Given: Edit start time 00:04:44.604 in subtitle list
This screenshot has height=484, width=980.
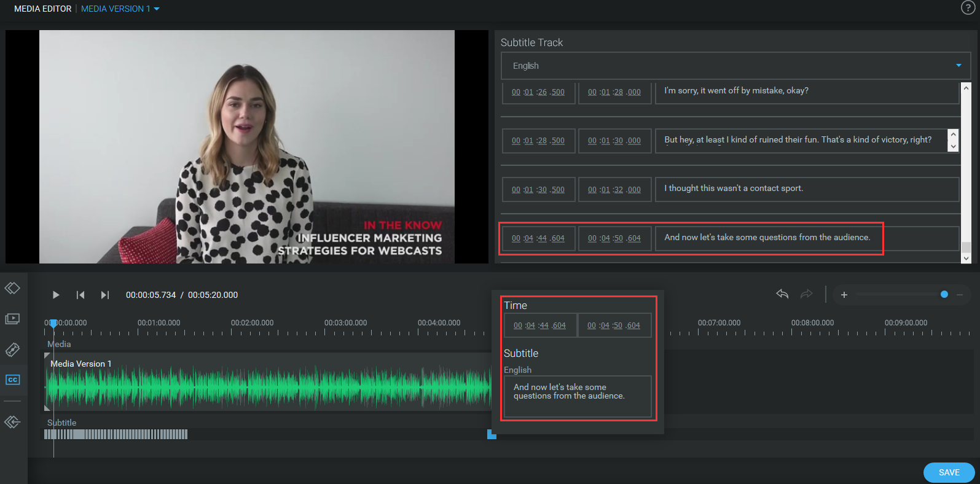Looking at the screenshot, I should pyautogui.click(x=538, y=238).
